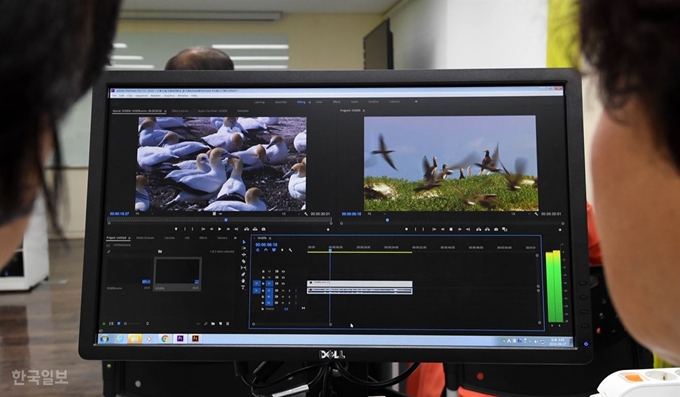Click Overwrite button in Source monitor
The height and width of the screenshot is (397, 680).
tap(255, 229)
